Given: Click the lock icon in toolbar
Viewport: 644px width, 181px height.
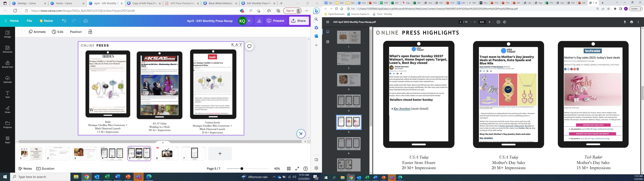Looking at the screenshot, I should 90,32.
